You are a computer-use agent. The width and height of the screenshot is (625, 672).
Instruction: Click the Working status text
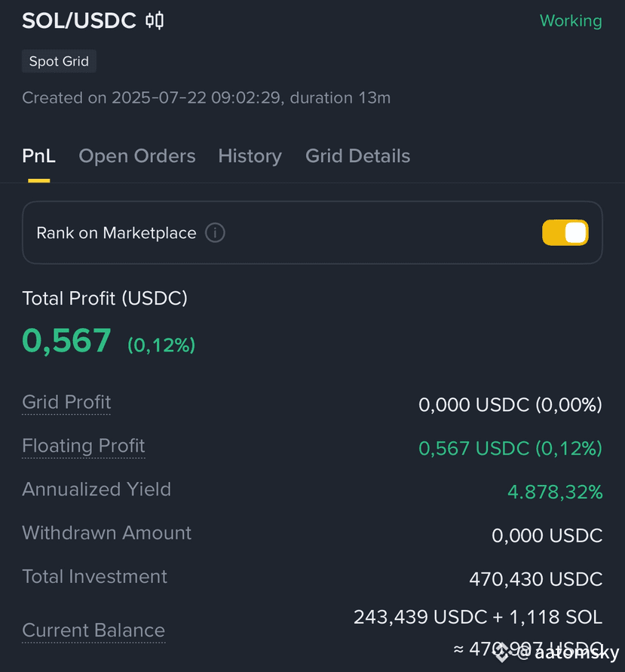(571, 20)
